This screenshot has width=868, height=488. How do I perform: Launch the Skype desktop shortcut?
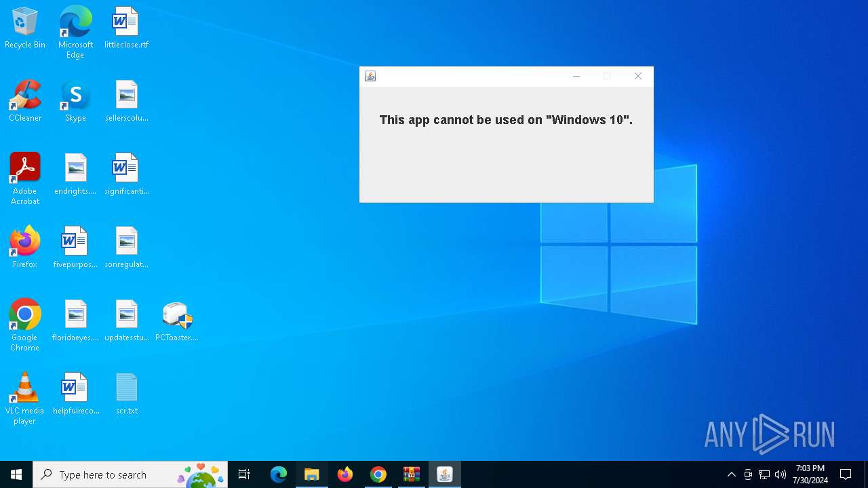pyautogui.click(x=75, y=102)
